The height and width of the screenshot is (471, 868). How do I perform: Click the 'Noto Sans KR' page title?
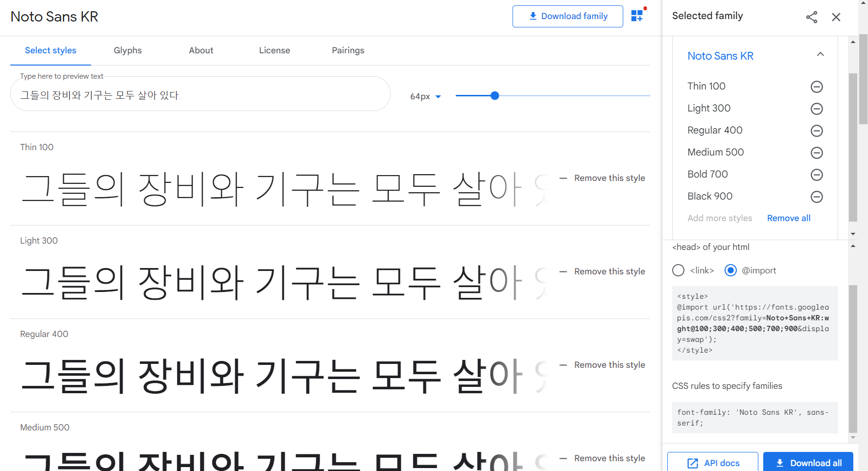coord(54,17)
